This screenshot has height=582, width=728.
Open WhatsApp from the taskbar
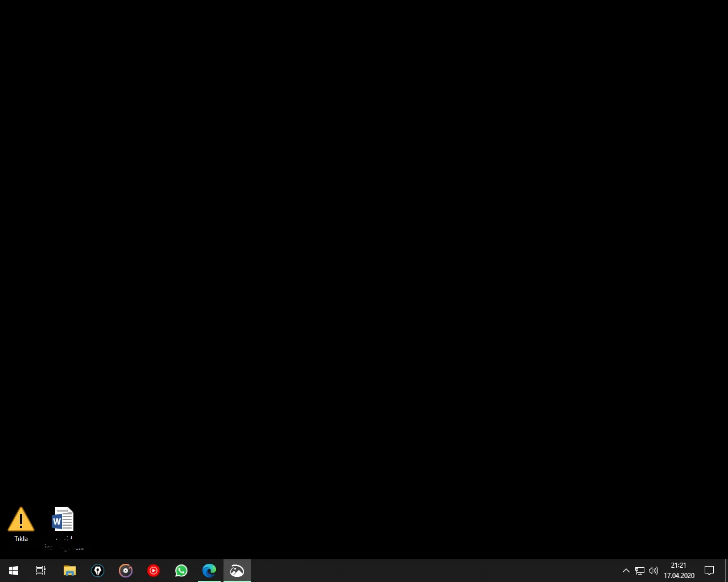coord(181,571)
